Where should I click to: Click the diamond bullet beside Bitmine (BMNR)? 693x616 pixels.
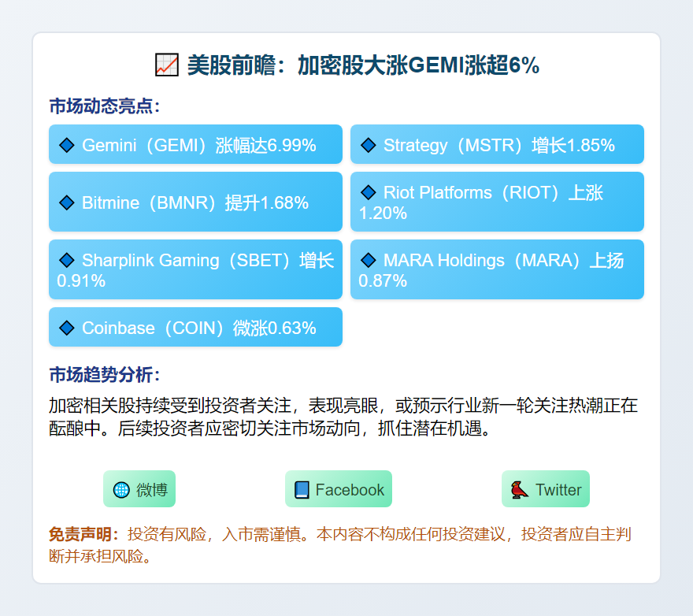(67, 202)
